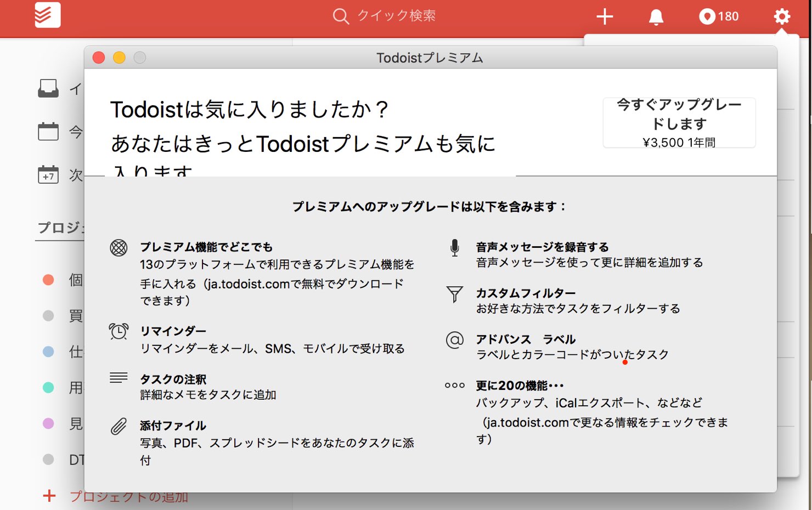
Task: Click heading アドバンス ラベル
Action: tap(526, 339)
